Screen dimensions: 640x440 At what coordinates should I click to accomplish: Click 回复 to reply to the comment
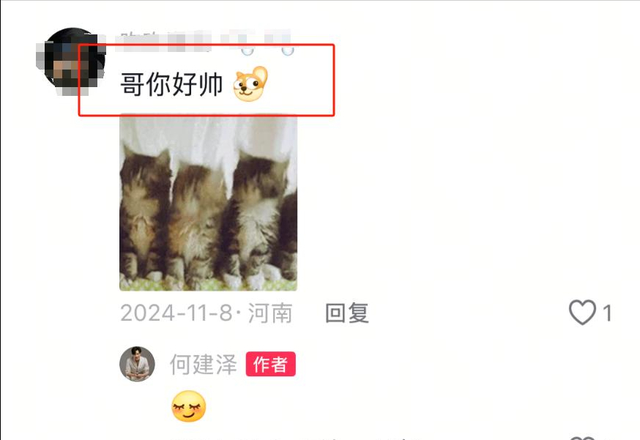click(x=347, y=313)
